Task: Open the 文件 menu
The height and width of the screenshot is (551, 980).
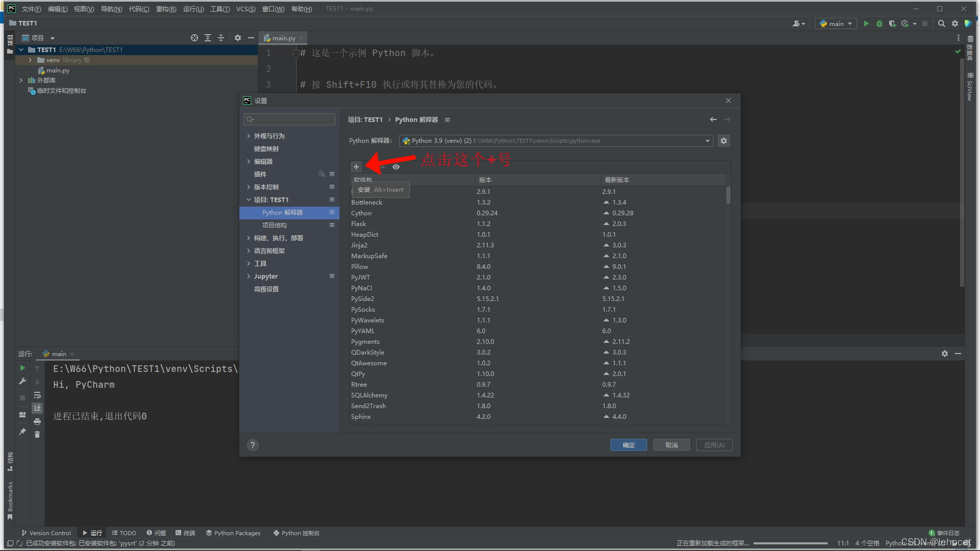Action: (31, 9)
